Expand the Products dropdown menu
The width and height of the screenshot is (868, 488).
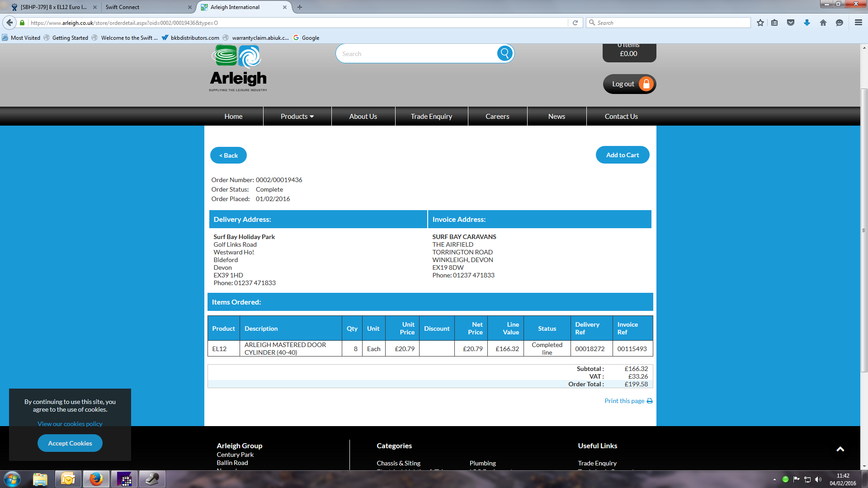click(x=297, y=116)
